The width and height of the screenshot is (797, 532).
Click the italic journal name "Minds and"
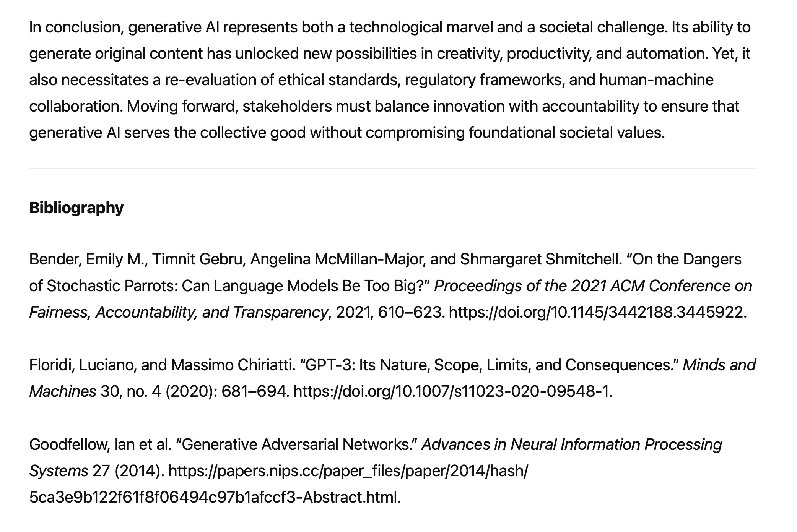(719, 365)
